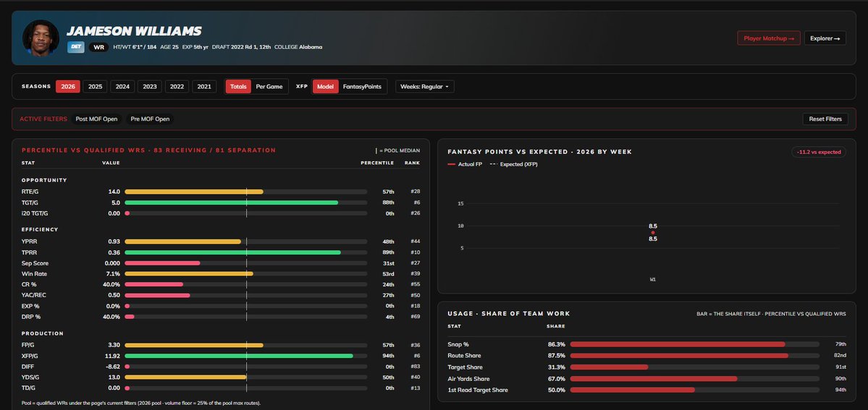The image size is (868, 410).
Task: Select the 2022 season
Action: 177,87
